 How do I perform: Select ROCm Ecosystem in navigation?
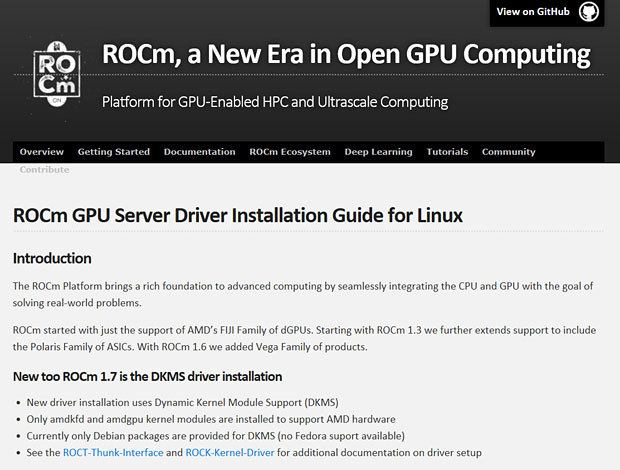click(290, 152)
